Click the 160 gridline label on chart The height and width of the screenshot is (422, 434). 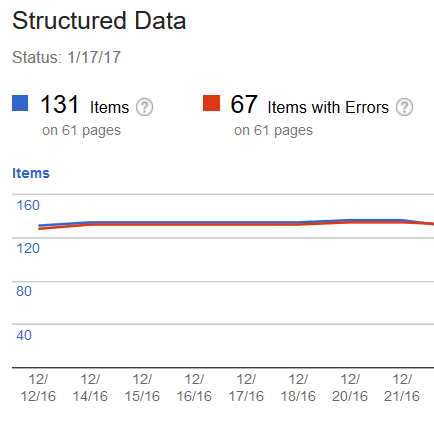tap(28, 205)
